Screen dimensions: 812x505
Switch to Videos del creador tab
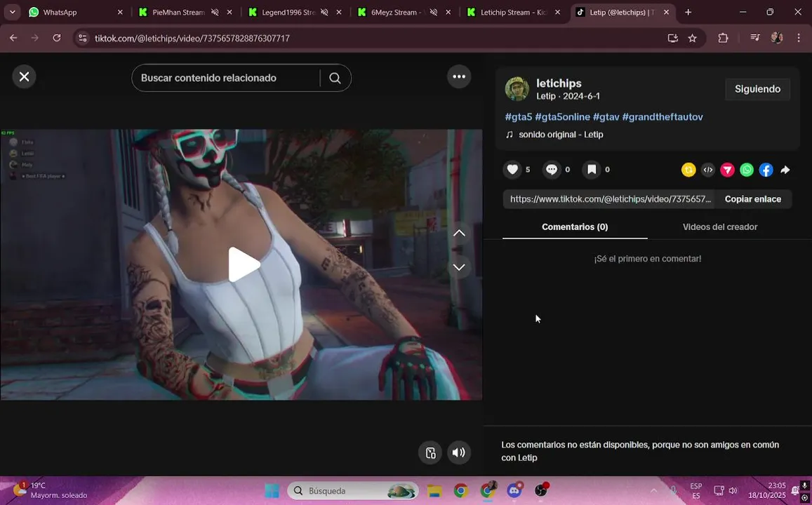[x=720, y=227]
